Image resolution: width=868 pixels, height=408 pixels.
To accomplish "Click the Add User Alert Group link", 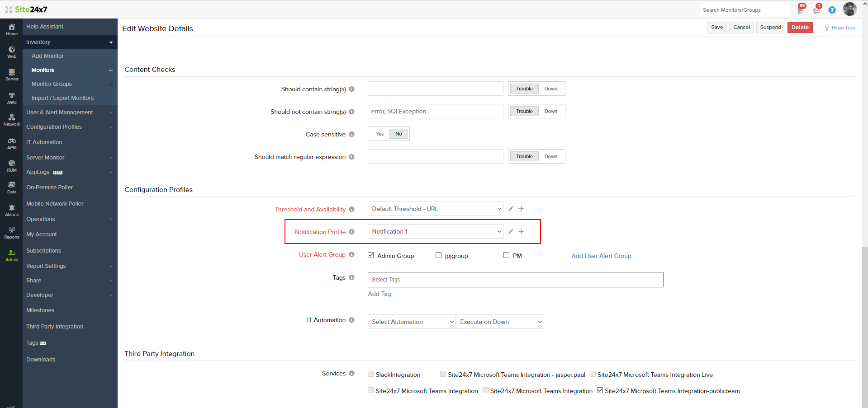I will coord(601,256).
